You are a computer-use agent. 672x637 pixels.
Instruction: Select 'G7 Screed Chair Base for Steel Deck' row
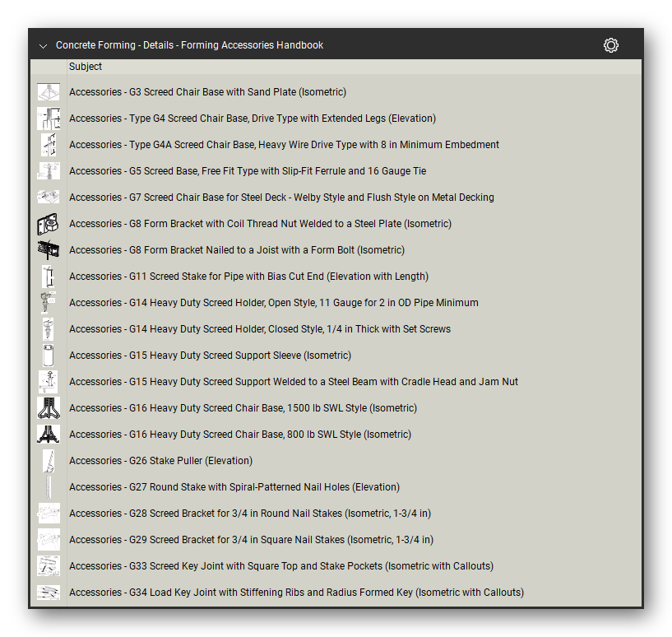click(336, 198)
